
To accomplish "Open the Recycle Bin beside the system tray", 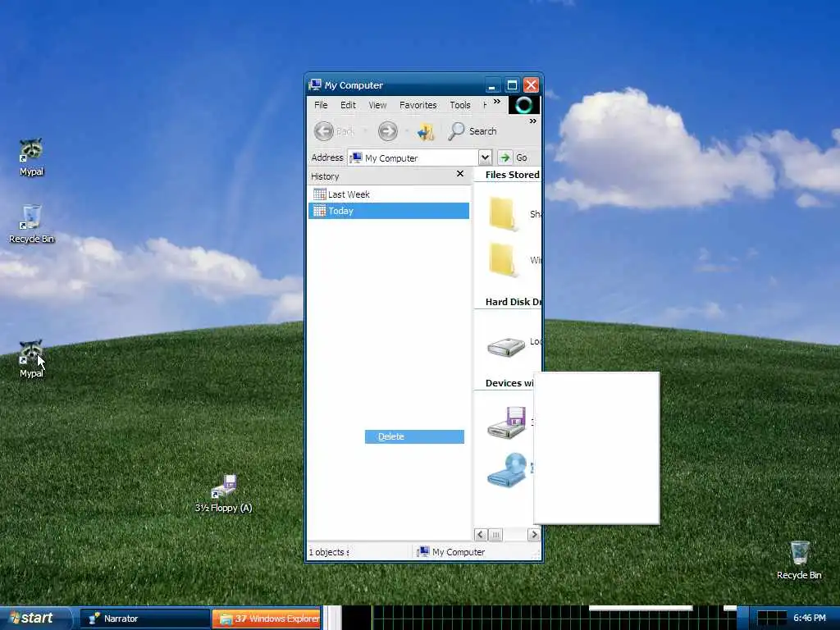I will pyautogui.click(x=799, y=559).
